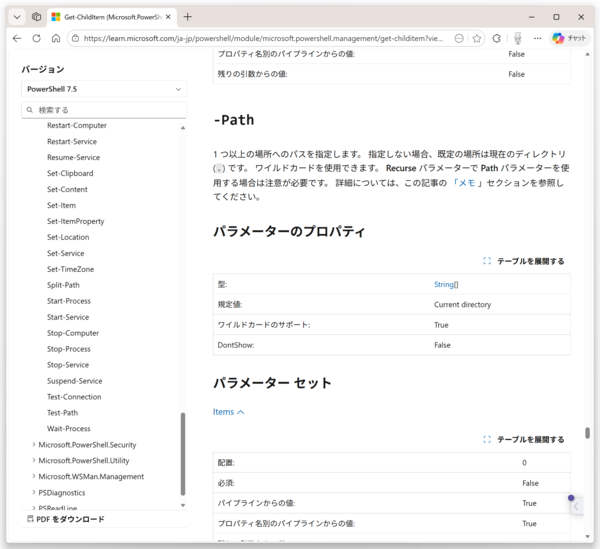
Task: Open Set-Content article
Action: pos(67,189)
